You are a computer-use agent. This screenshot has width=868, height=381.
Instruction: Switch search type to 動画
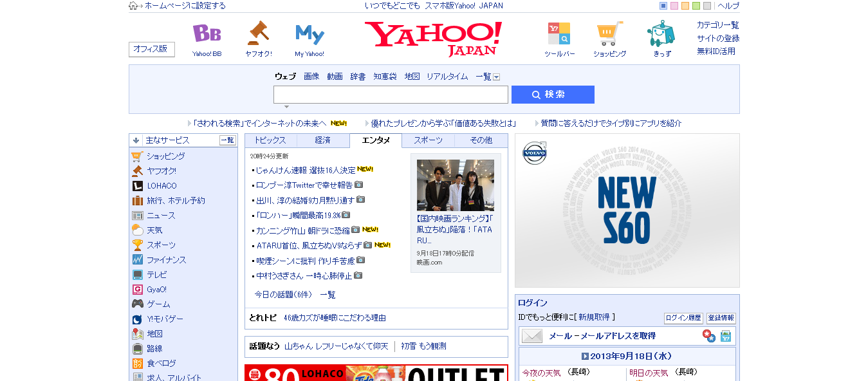[x=335, y=77]
